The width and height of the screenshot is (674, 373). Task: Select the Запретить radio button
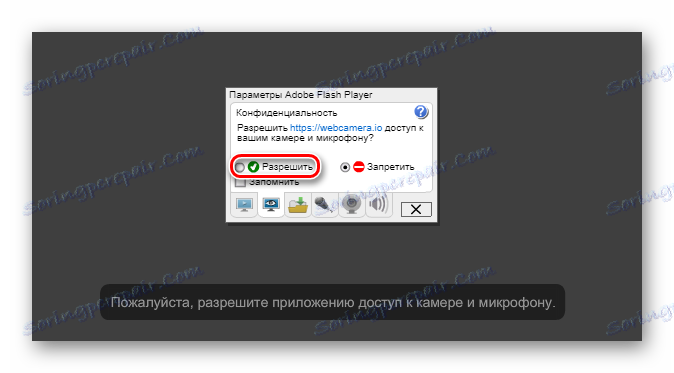coord(345,167)
